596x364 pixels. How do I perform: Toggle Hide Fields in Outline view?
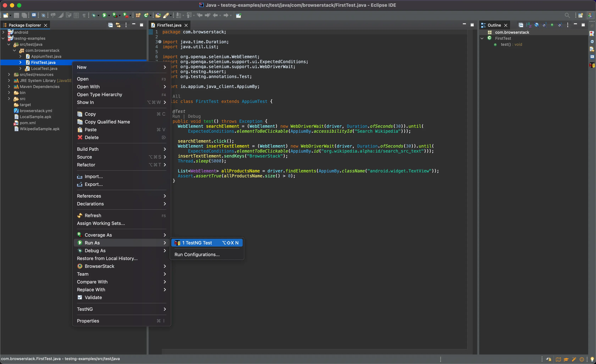(x=537, y=25)
